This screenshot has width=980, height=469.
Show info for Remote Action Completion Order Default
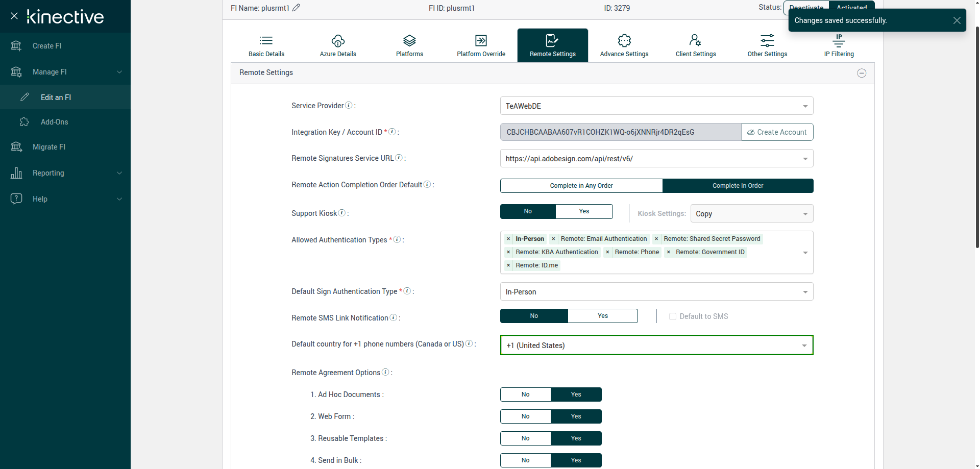pyautogui.click(x=427, y=184)
